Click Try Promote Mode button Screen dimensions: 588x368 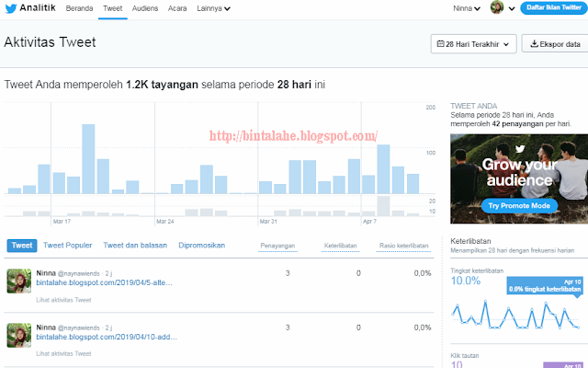click(x=519, y=206)
